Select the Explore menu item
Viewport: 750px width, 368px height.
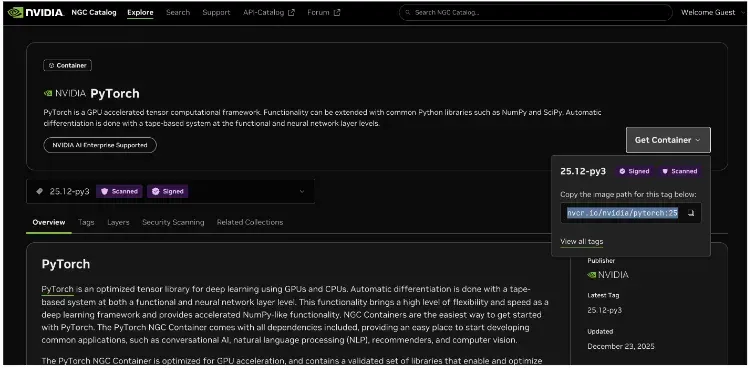tap(140, 12)
